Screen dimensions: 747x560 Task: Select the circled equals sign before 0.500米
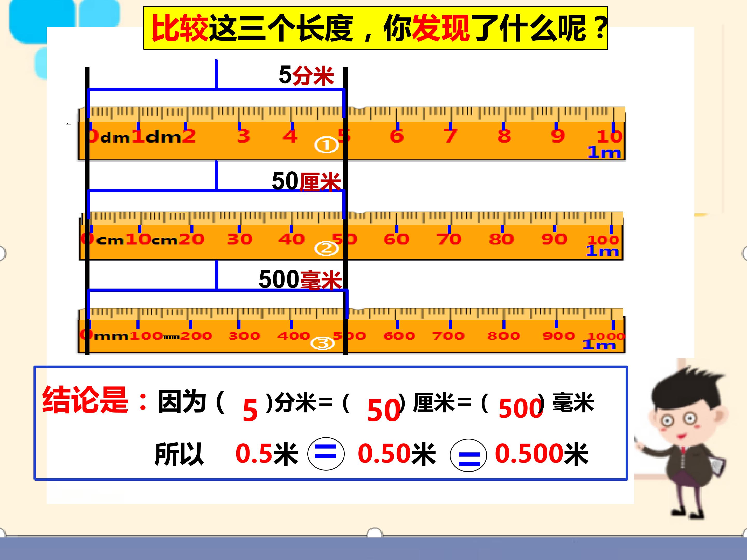tap(468, 455)
